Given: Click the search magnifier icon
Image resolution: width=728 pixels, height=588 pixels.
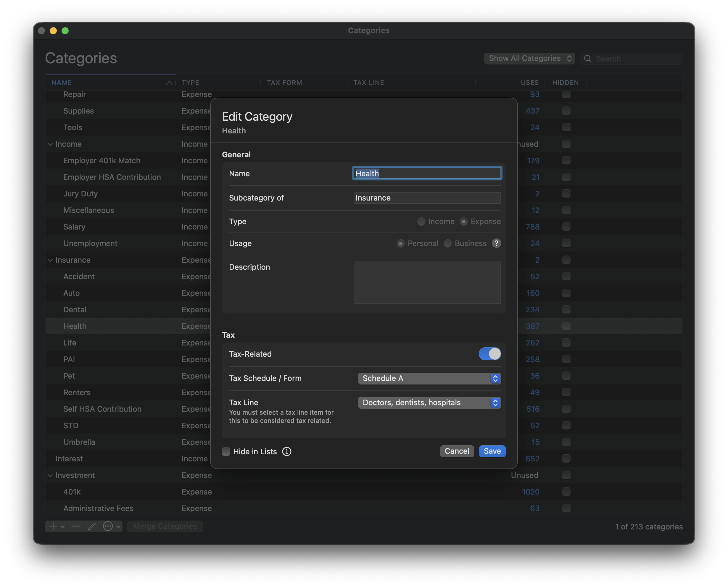Looking at the screenshot, I should (x=588, y=59).
